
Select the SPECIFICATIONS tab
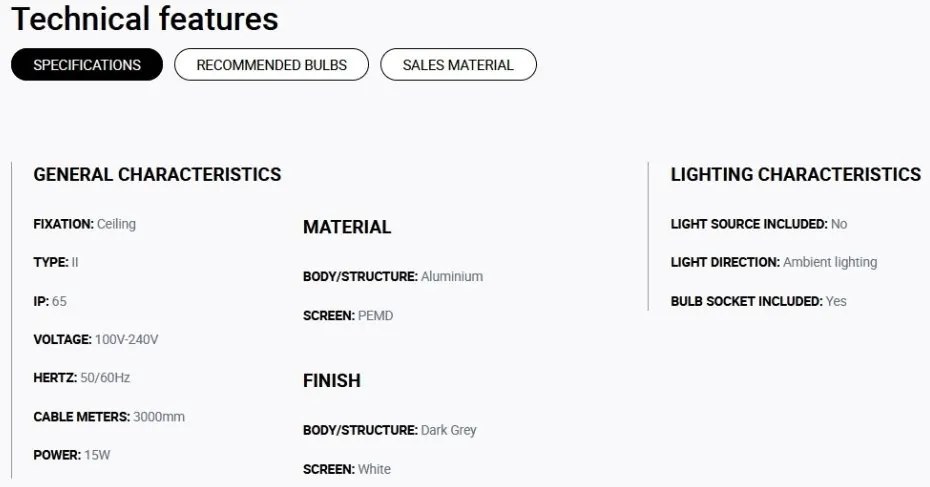(x=87, y=65)
